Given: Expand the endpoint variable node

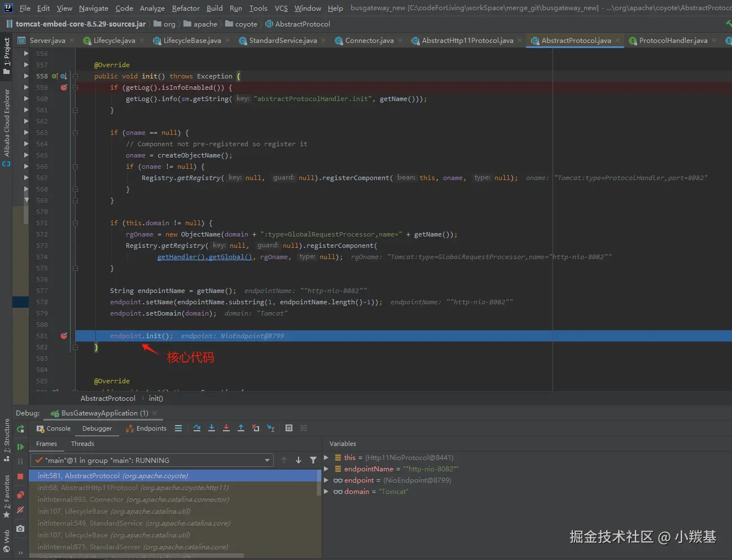Looking at the screenshot, I should point(326,480).
